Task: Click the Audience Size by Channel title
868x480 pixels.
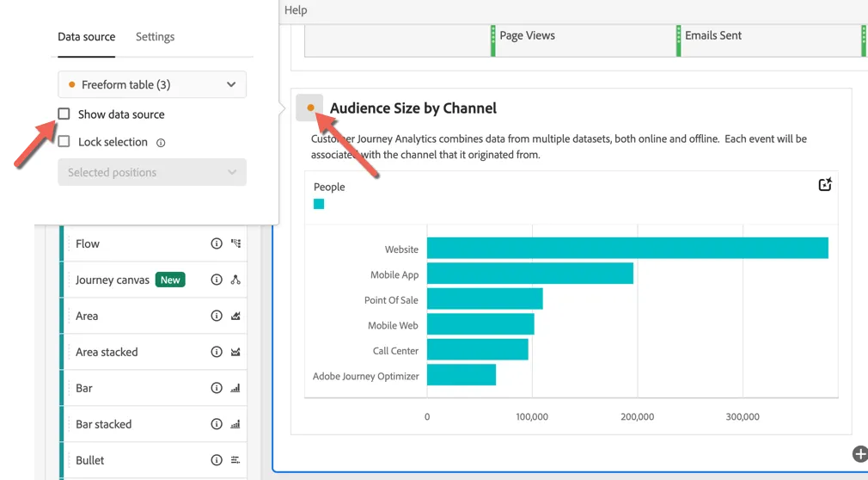Action: tap(413, 108)
